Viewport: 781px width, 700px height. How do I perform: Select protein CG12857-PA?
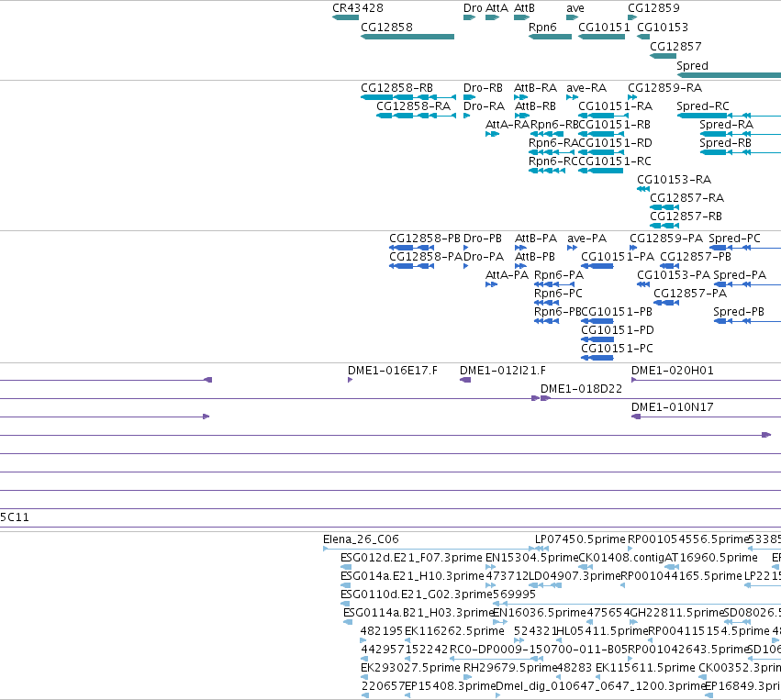(666, 303)
